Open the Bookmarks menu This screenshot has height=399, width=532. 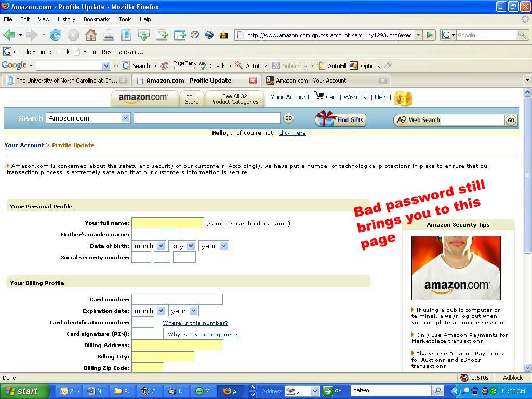pyautogui.click(x=97, y=19)
